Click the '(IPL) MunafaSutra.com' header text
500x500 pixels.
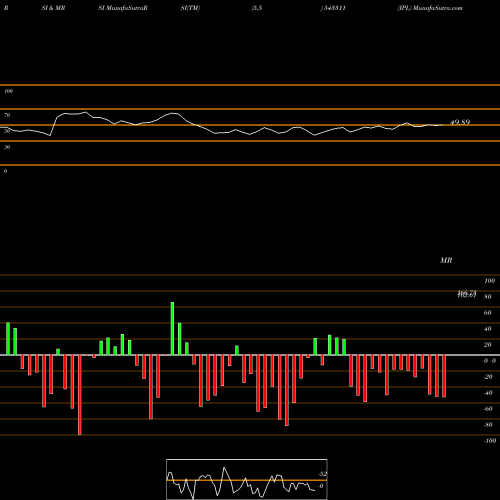tap(430, 8)
